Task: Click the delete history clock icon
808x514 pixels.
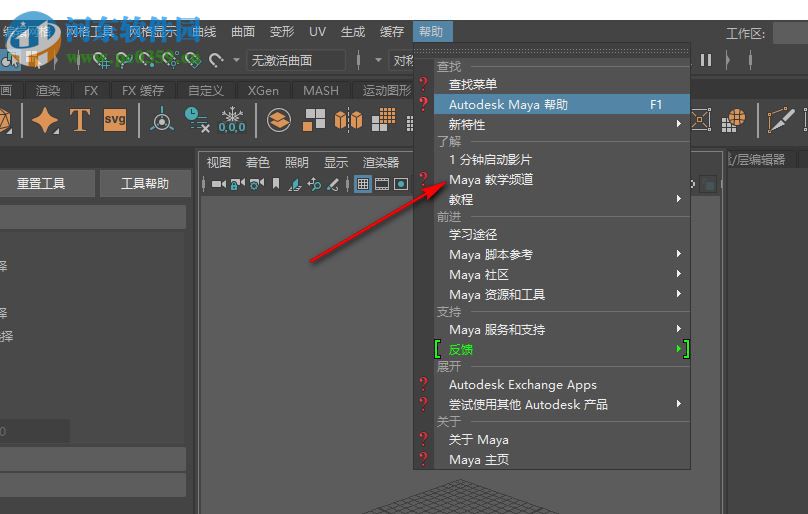Action: point(196,120)
